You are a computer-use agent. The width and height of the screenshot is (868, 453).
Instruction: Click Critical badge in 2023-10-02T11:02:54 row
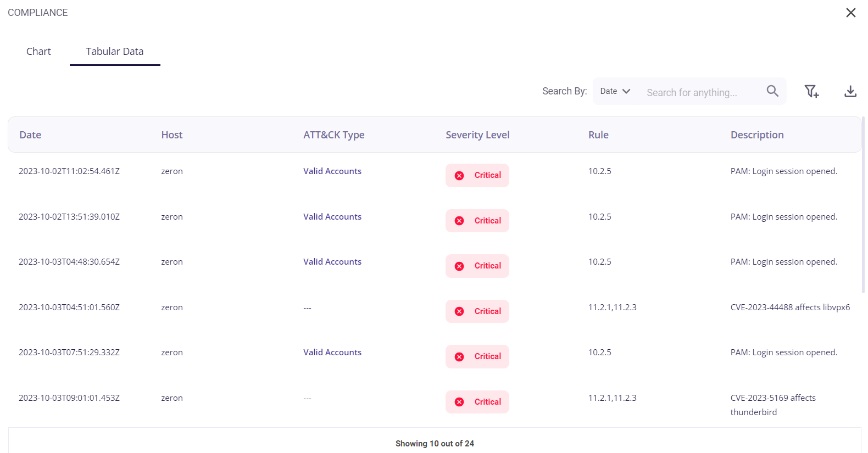point(477,175)
